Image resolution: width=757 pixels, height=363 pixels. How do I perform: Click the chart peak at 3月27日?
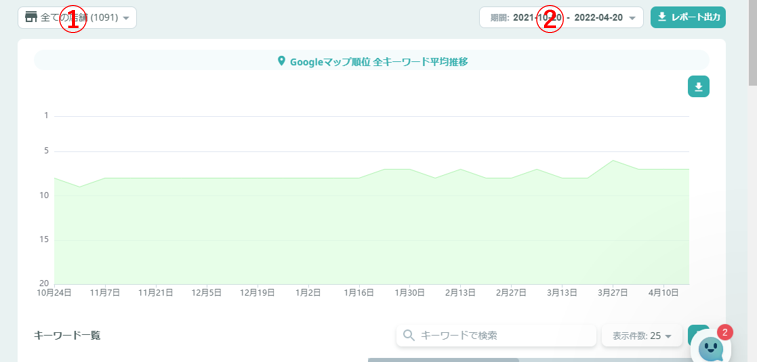pos(613,160)
